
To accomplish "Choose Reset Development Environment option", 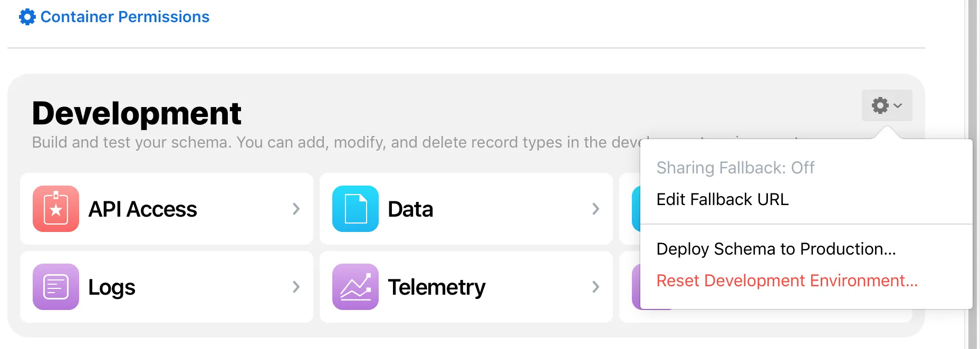I will coord(786,280).
